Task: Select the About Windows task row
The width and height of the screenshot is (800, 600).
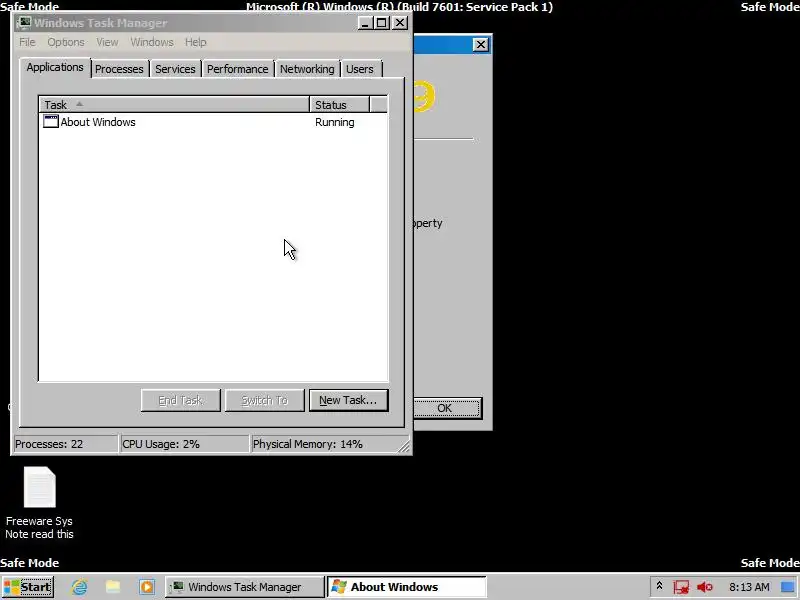Action: point(213,122)
